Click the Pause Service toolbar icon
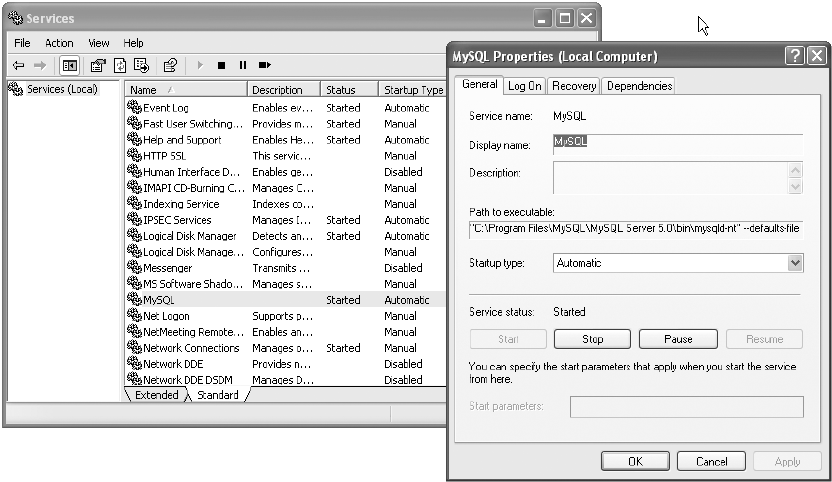The width and height of the screenshot is (832, 482). 242,65
